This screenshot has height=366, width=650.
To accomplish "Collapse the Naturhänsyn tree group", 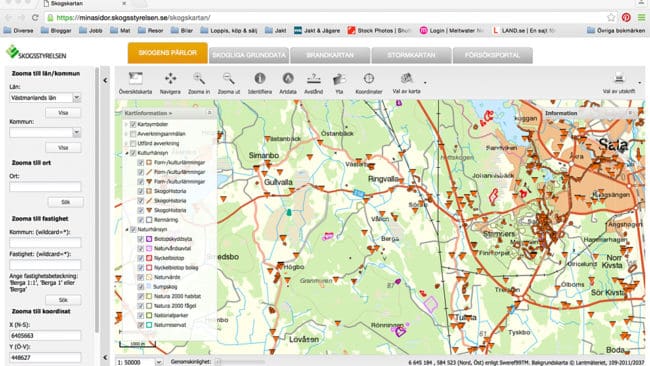I will pyautogui.click(x=127, y=229).
